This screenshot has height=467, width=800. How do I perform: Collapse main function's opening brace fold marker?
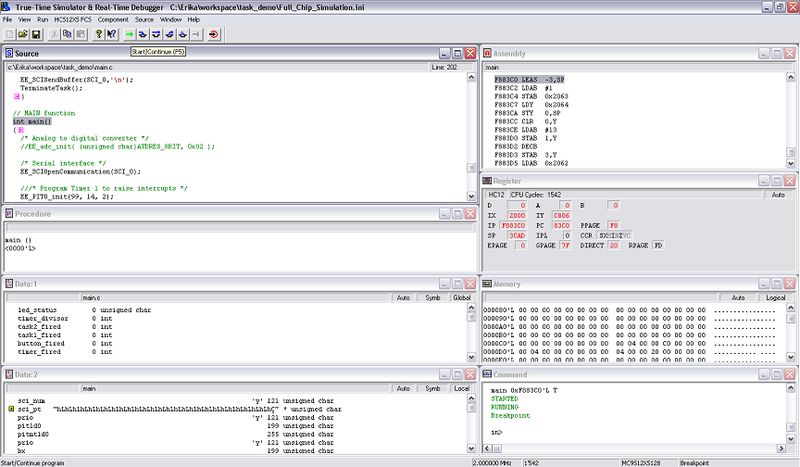[20, 130]
